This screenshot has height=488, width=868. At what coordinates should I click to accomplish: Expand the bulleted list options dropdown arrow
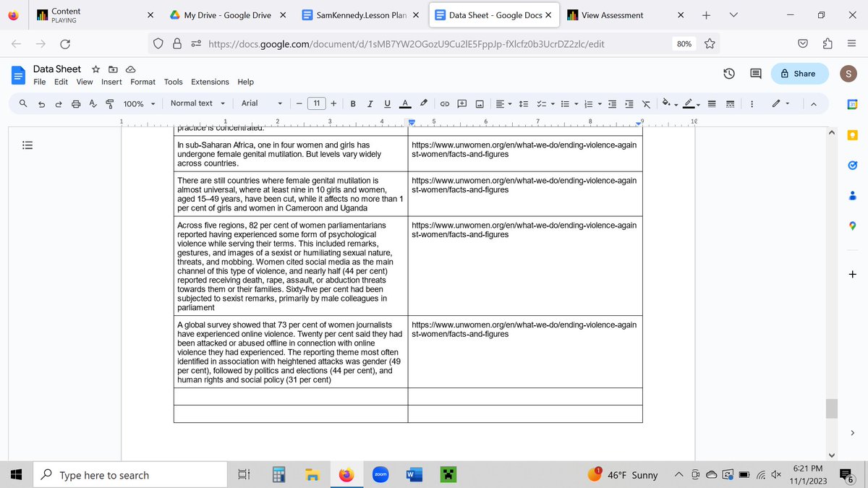click(576, 103)
